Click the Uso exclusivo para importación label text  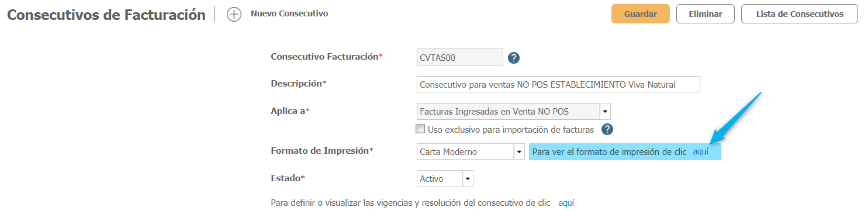[x=511, y=129]
